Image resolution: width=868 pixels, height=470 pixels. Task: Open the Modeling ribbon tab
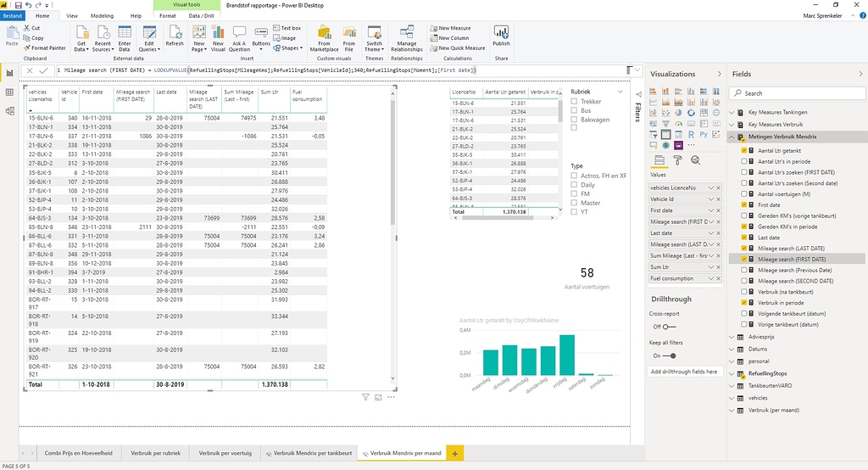click(102, 15)
